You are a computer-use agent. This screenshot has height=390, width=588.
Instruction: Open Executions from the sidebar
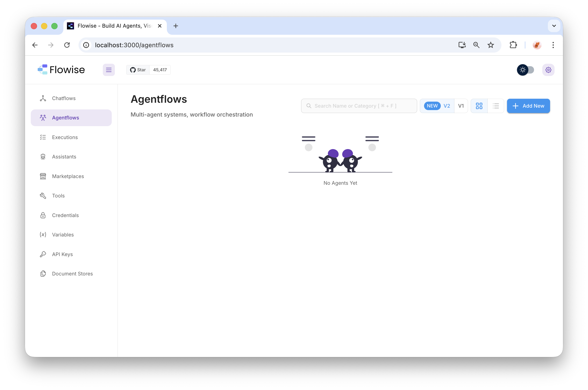65,137
